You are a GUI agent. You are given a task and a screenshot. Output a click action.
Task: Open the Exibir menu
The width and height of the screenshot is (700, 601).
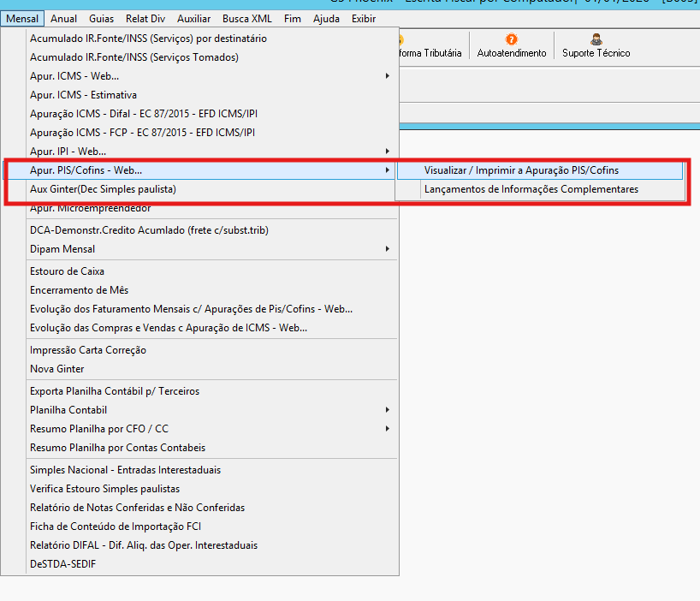click(x=364, y=19)
